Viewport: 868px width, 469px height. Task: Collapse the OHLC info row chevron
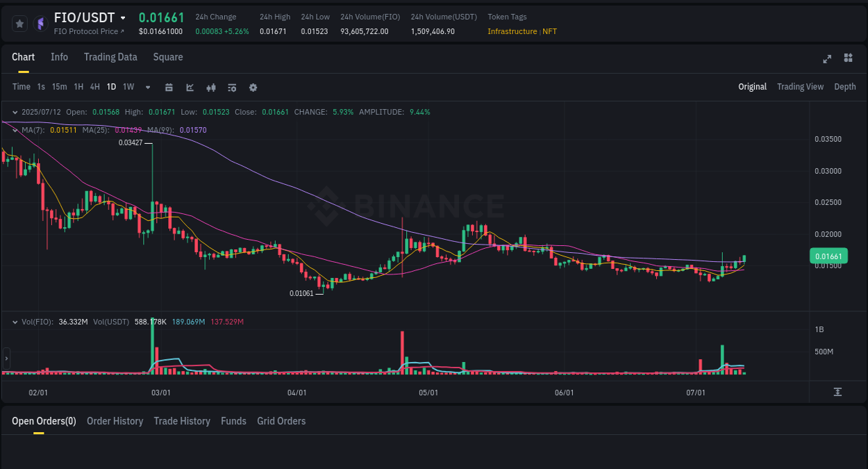15,111
